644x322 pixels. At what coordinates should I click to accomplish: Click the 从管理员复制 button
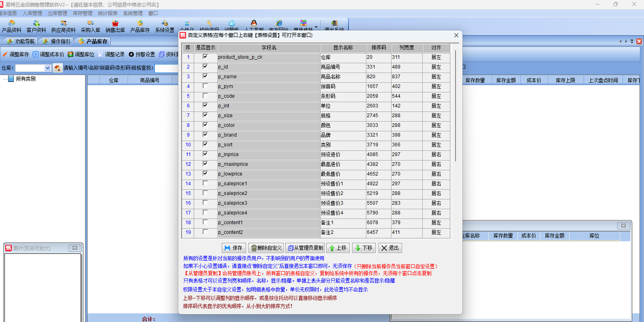[306, 248]
